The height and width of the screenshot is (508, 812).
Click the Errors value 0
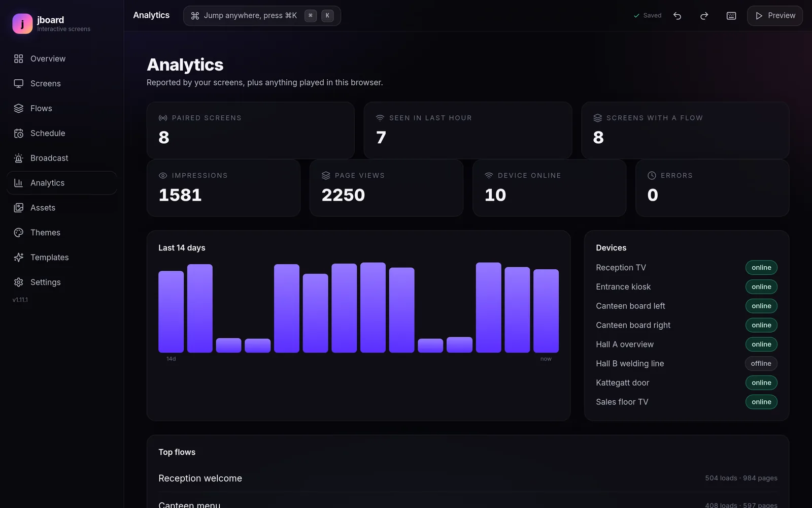tap(653, 195)
